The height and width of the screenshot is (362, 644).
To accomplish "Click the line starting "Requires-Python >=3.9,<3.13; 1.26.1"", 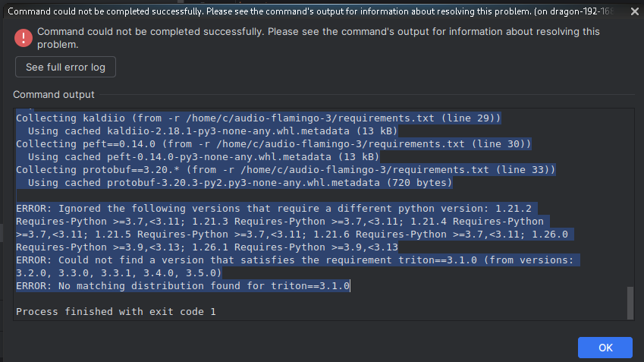I will pos(207,247).
